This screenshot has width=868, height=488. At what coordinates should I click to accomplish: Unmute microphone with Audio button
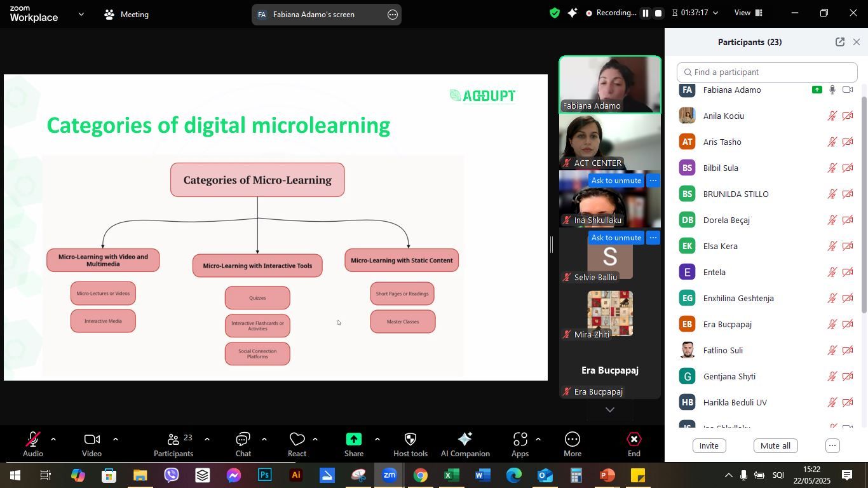point(33,444)
